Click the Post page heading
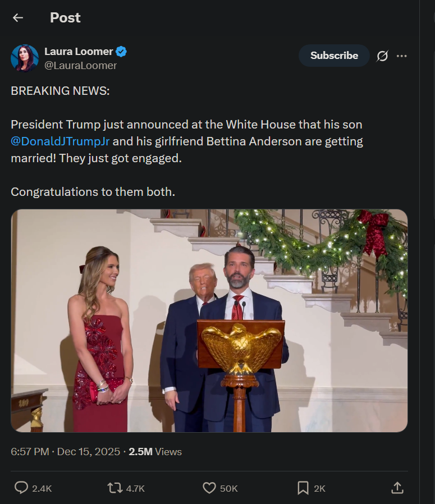The height and width of the screenshot is (504, 435). coord(65,18)
